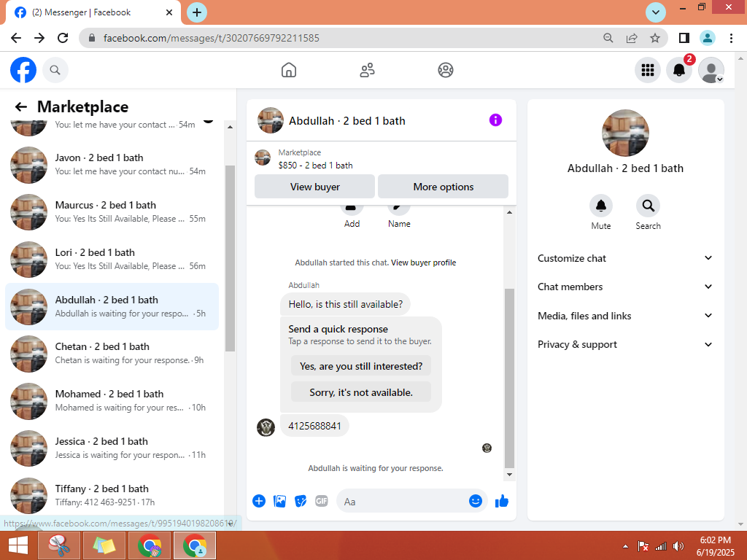Open more actions plus icon
The height and width of the screenshot is (560, 747).
click(x=259, y=501)
